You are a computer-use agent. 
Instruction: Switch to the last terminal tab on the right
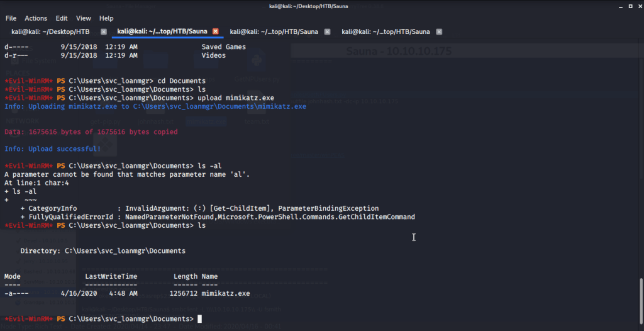386,31
